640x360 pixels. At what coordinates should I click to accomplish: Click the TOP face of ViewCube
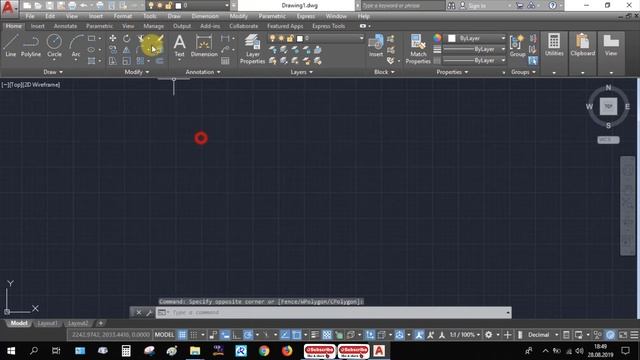point(608,106)
